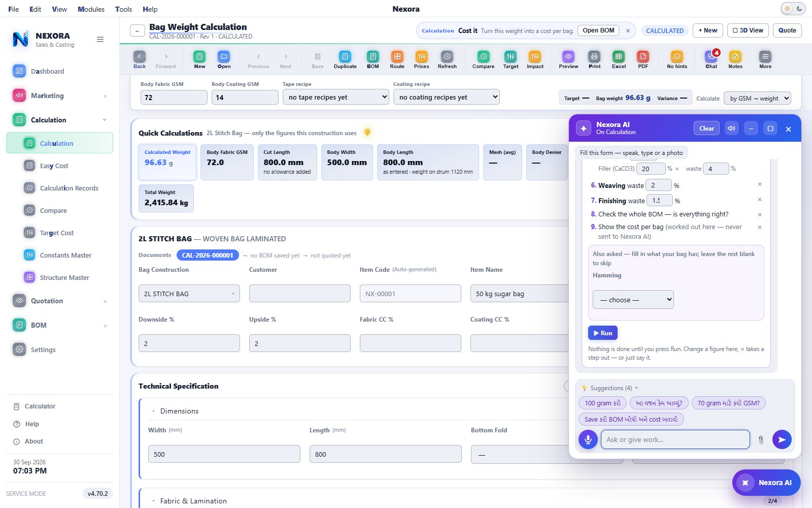Export using the Excel icon

(619, 59)
